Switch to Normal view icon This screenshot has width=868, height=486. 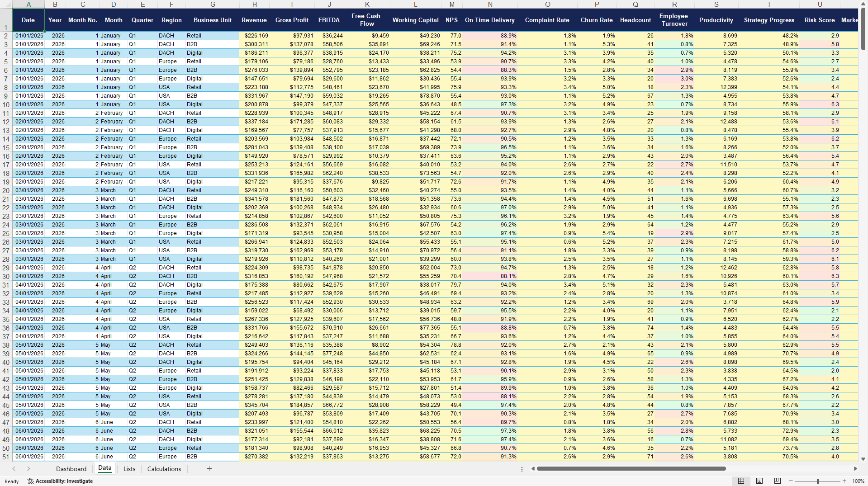tap(741, 481)
